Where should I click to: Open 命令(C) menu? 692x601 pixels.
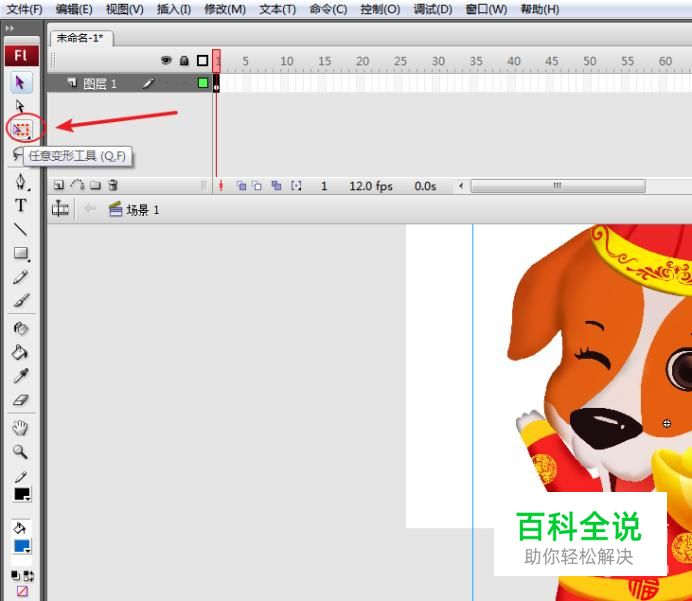328,9
